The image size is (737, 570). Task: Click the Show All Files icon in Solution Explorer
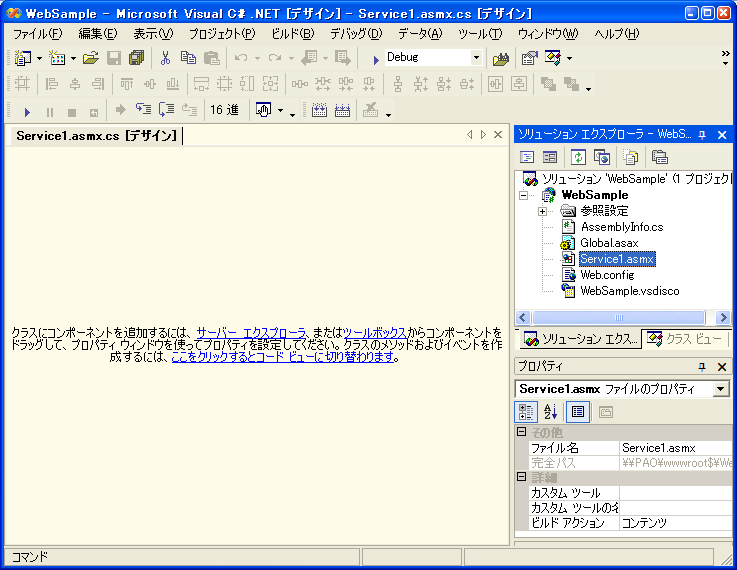[631, 157]
